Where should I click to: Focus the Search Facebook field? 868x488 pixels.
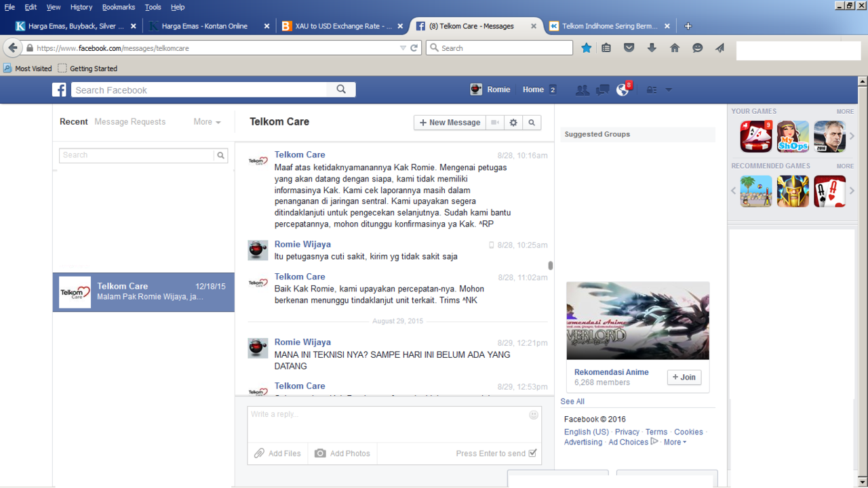click(x=200, y=89)
